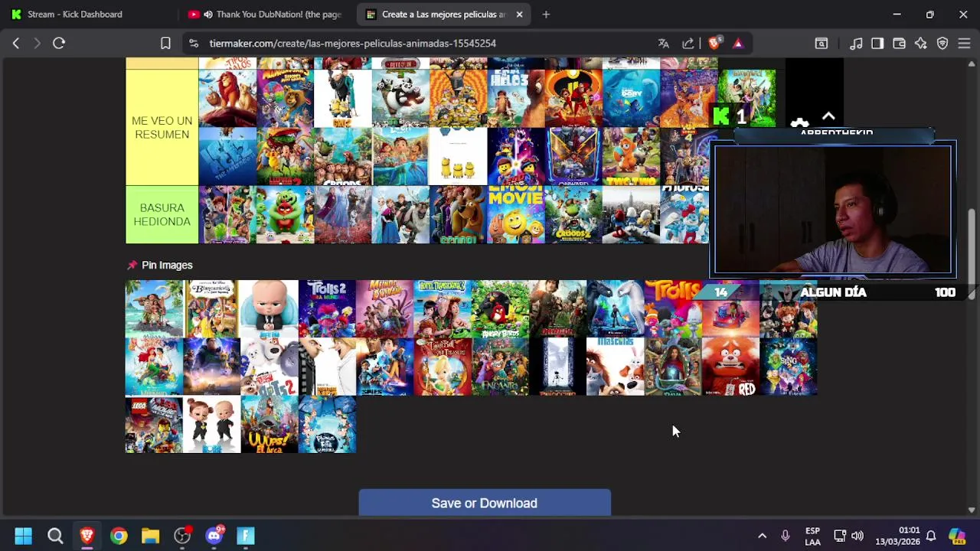Open Brave playlist music icon

coord(856,44)
